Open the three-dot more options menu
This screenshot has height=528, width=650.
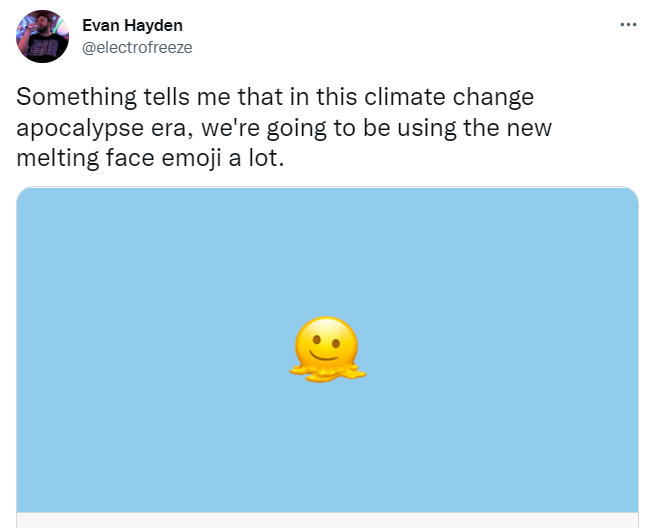click(x=628, y=25)
